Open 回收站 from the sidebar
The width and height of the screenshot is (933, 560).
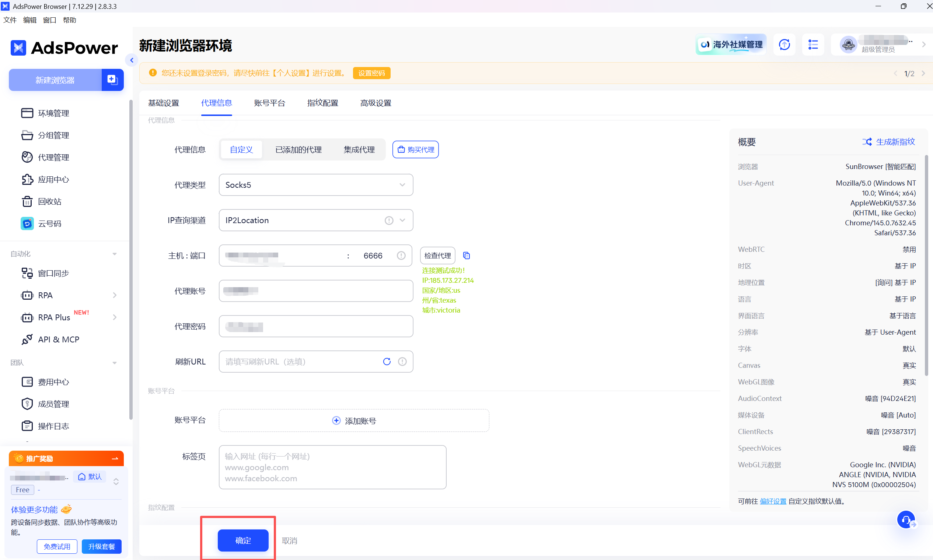pyautogui.click(x=49, y=201)
